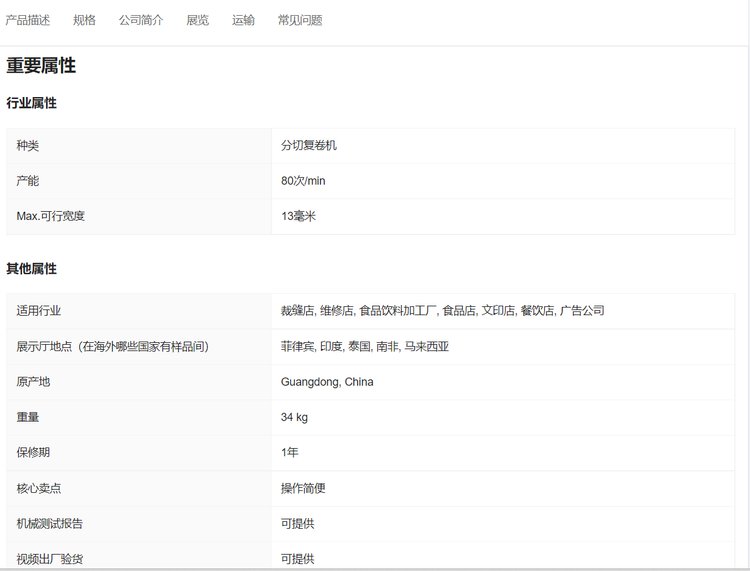Select the 展览 tab
Screen dimensions: 750x571
coord(198,20)
